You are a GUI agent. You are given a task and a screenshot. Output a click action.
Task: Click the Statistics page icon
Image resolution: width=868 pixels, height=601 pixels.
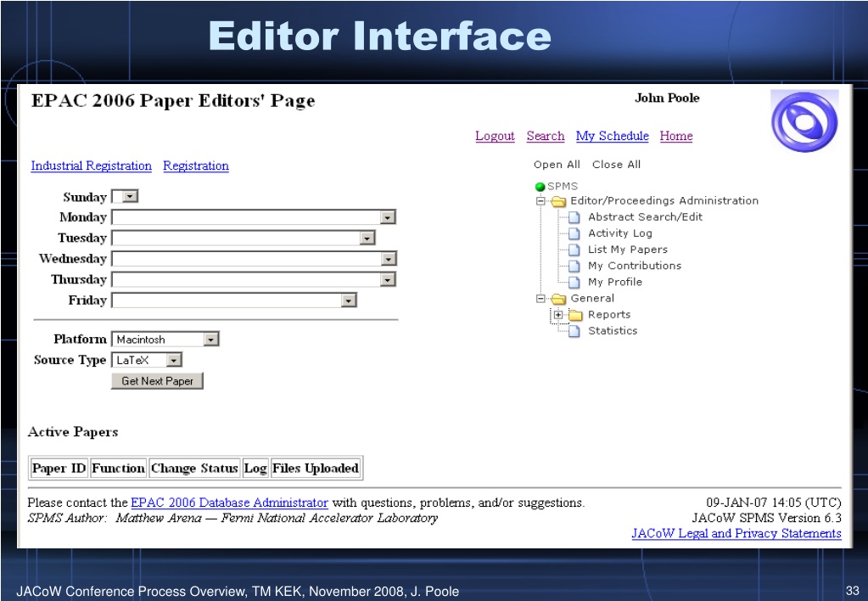(574, 331)
